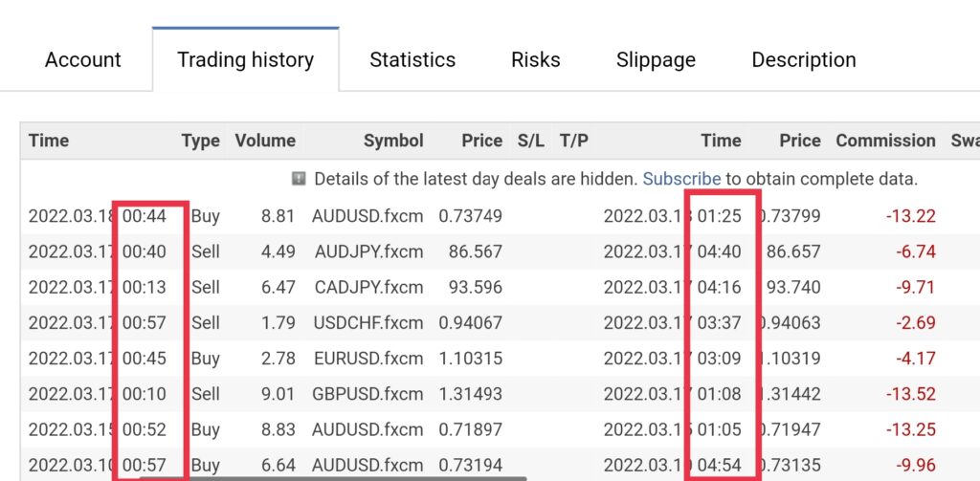The height and width of the screenshot is (481, 980).
Task: Select the GBPUSD.fxcm symbol cell
Action: (367, 394)
